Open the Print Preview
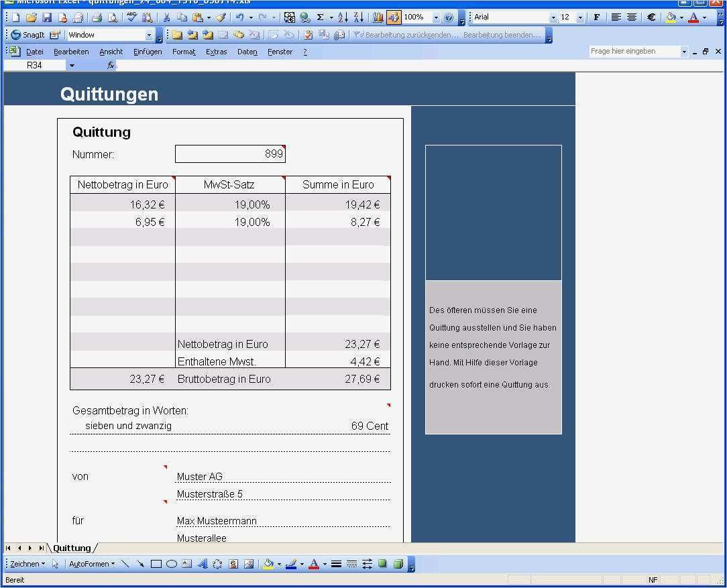The image size is (727, 588). [113, 17]
